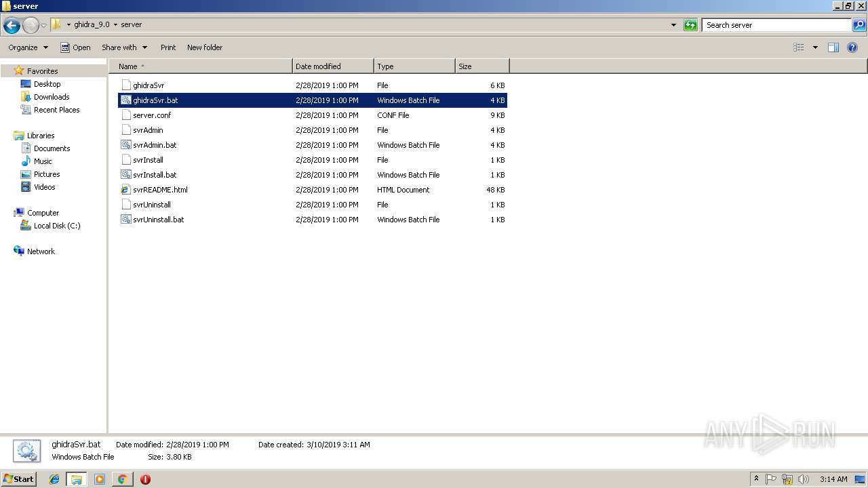Click the File Explorer taskbar button
This screenshot has height=488, width=868.
tap(77, 479)
